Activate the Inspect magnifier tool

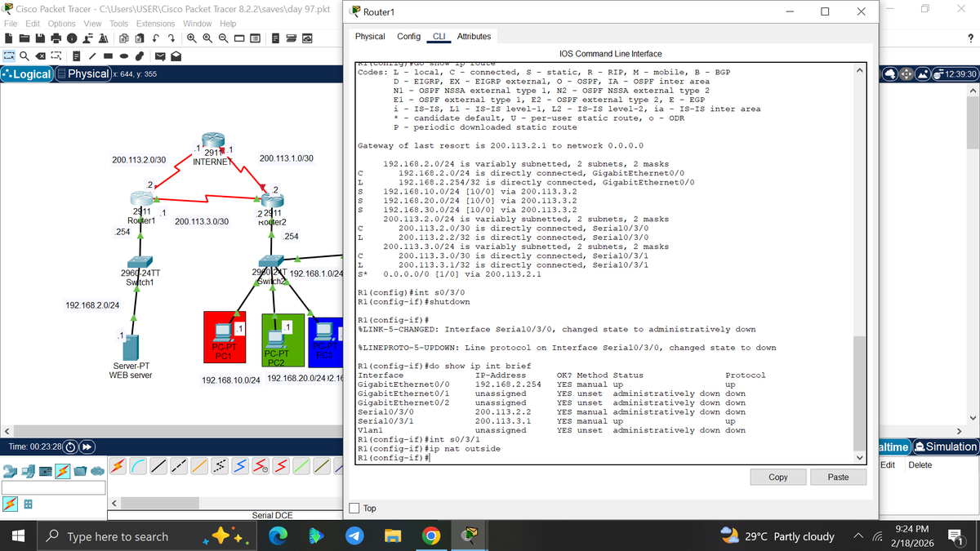tap(25, 56)
